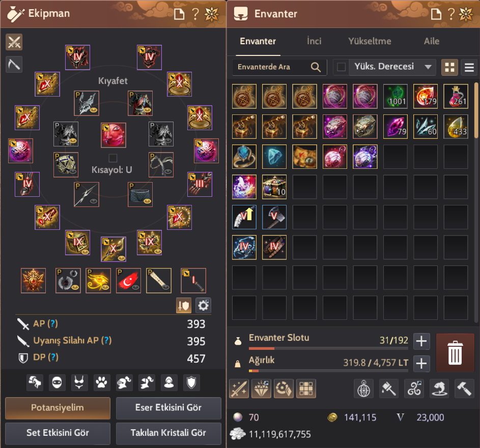The height and width of the screenshot is (448, 480).
Task: Toggle the shield display button by gear
Action: pos(184,305)
